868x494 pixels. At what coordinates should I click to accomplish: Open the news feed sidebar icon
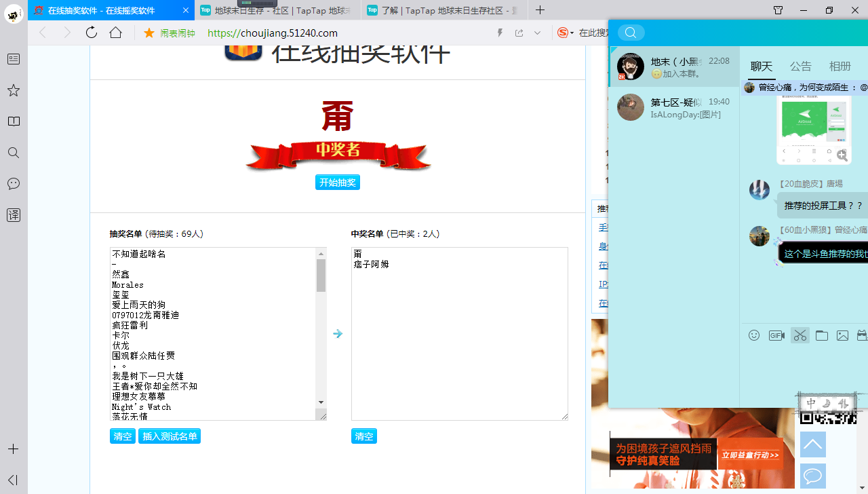tap(14, 59)
